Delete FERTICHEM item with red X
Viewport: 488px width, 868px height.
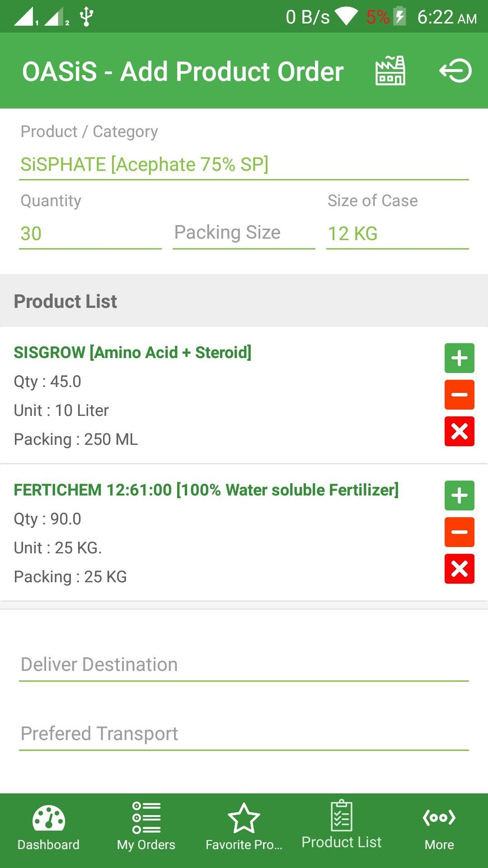[x=460, y=569]
